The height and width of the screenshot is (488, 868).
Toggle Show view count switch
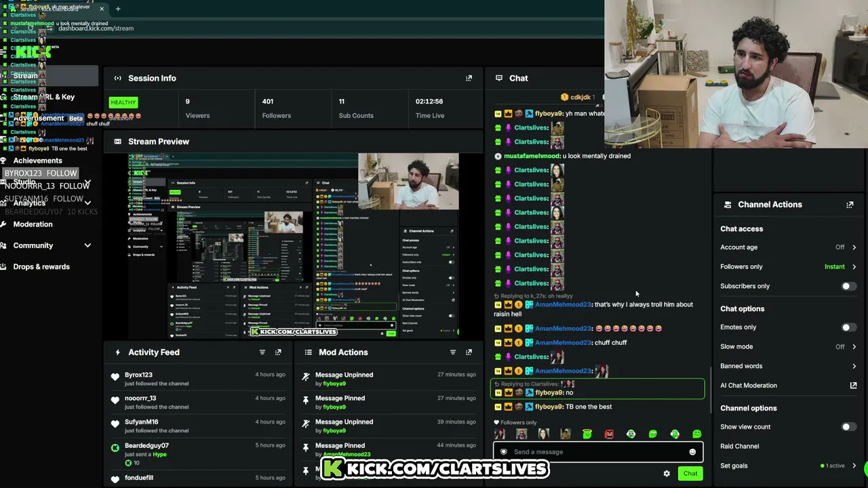(x=848, y=427)
